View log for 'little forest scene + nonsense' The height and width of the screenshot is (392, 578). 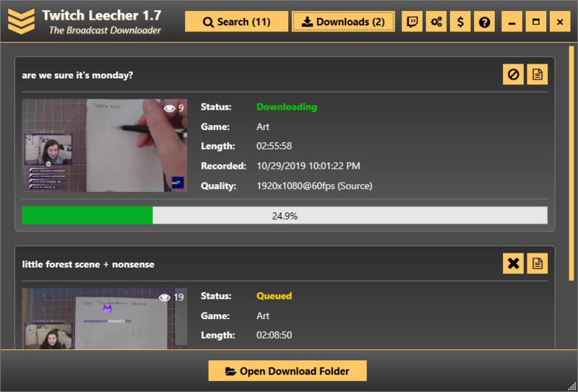537,263
